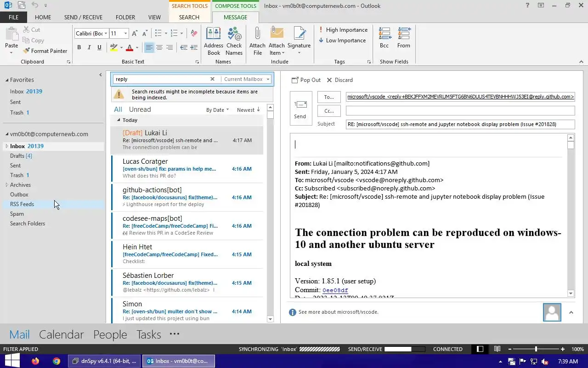This screenshot has height=368, width=588.
Task: Collapse the folder pane arrow
Action: [101, 75]
